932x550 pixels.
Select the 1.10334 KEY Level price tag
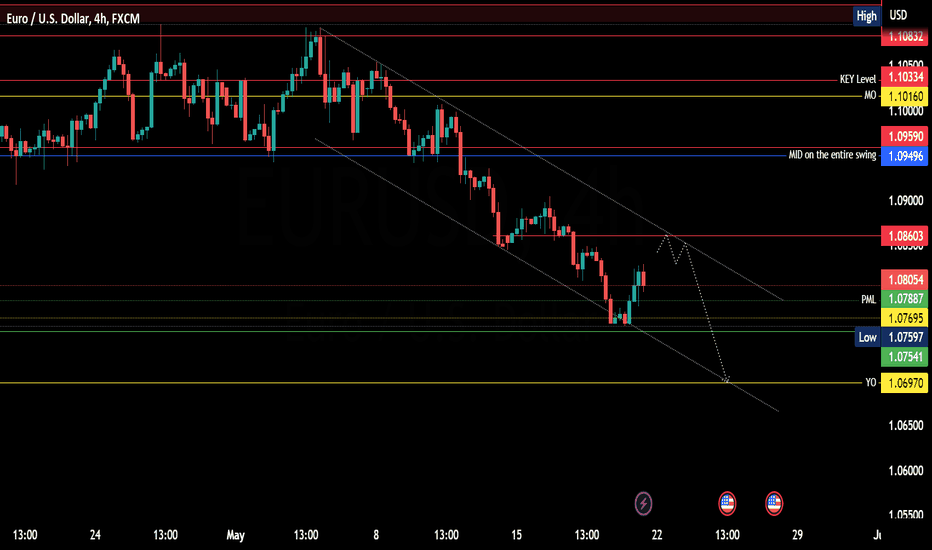(904, 77)
